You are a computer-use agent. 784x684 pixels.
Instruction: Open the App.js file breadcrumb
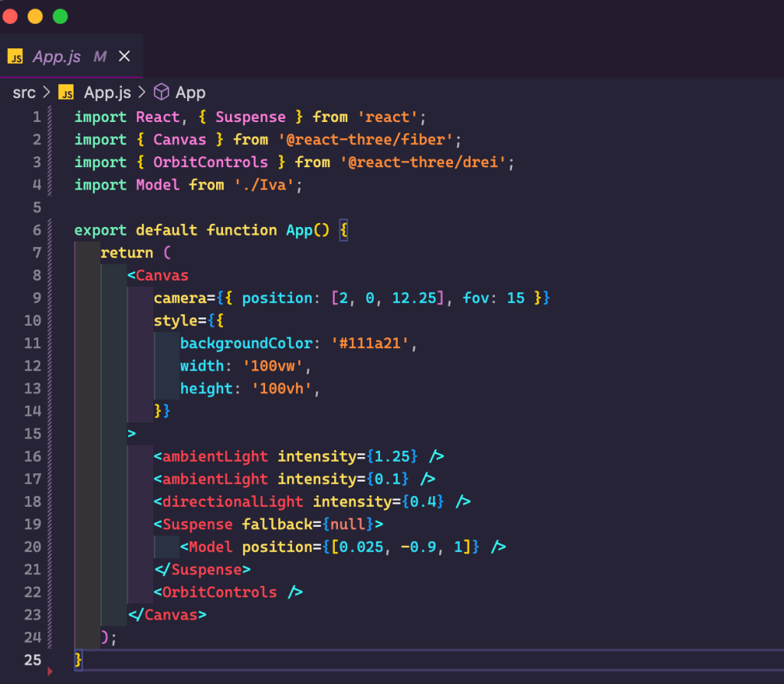[x=107, y=93]
